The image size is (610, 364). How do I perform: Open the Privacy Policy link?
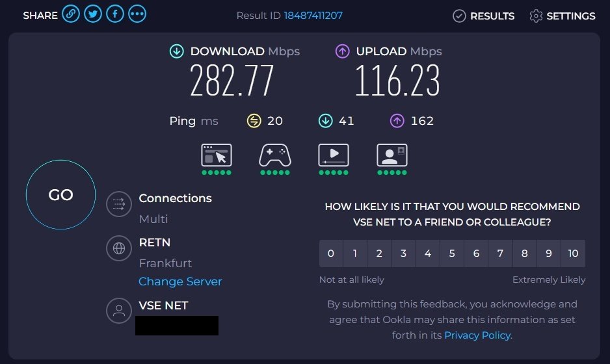click(x=477, y=335)
